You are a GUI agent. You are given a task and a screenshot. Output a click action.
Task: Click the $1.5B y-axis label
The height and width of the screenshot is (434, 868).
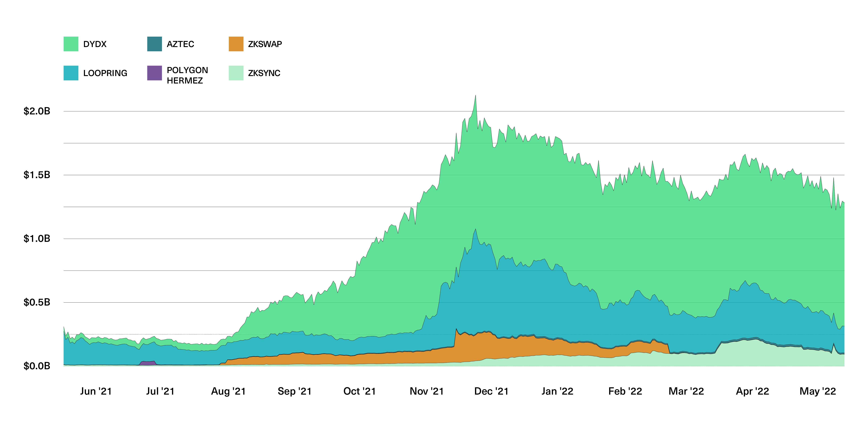point(37,175)
